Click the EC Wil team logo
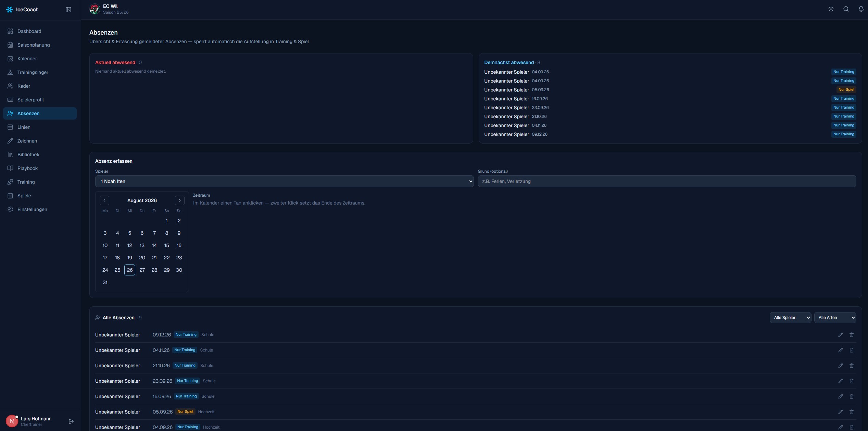The height and width of the screenshot is (431, 868). tap(95, 9)
